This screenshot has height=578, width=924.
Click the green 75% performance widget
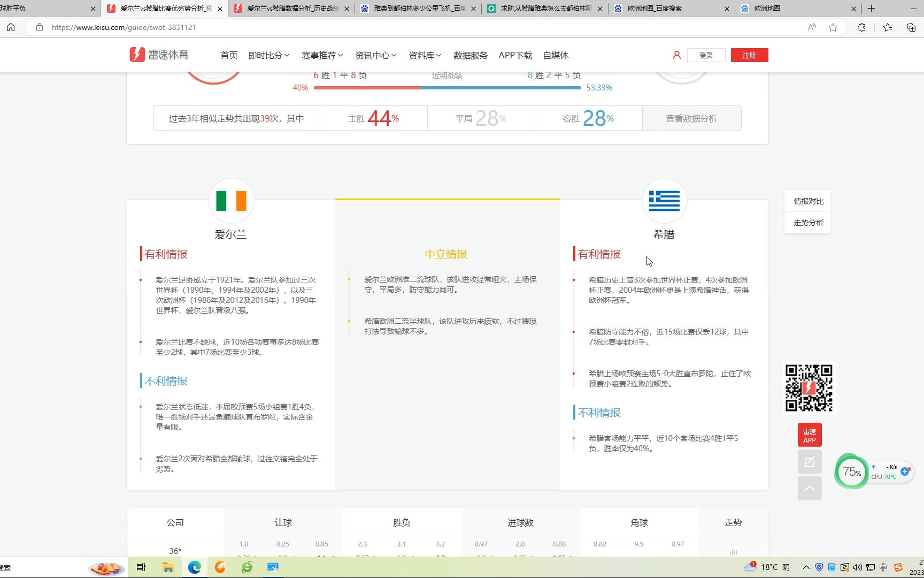pos(852,471)
